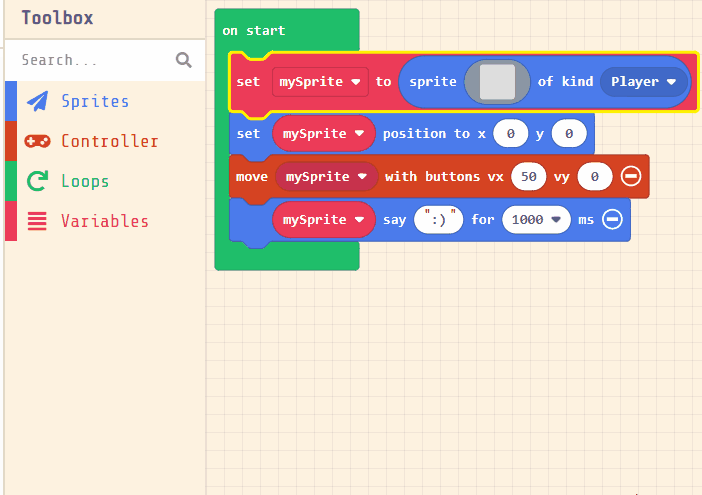Open the 1000 ms duration dropdown

click(536, 219)
